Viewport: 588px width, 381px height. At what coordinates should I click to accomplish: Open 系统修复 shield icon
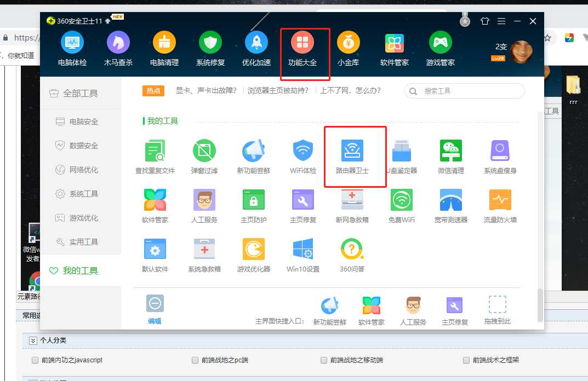(210, 49)
